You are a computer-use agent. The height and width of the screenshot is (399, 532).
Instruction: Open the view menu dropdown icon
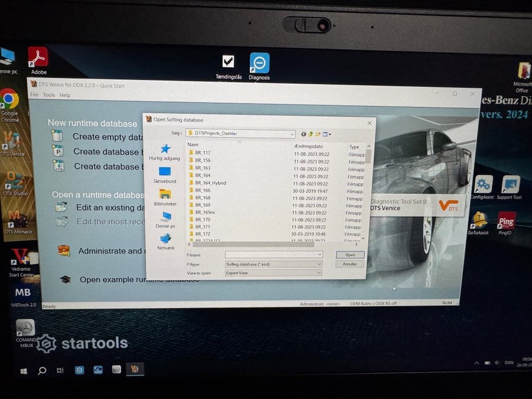pyautogui.click(x=327, y=134)
